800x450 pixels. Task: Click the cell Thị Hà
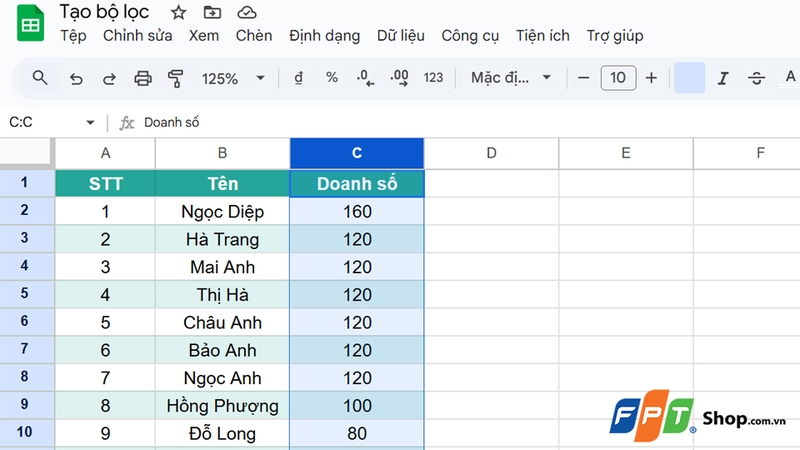click(222, 294)
